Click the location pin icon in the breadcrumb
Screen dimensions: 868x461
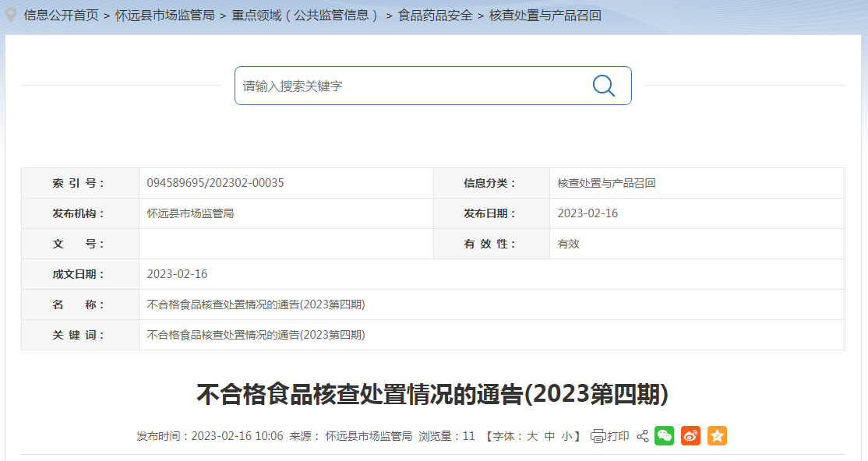[10, 14]
